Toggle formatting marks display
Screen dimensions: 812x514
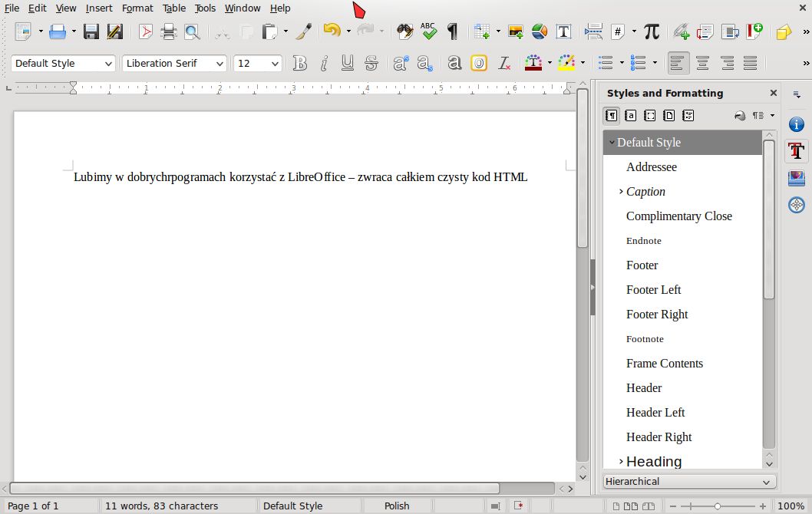coord(453,32)
